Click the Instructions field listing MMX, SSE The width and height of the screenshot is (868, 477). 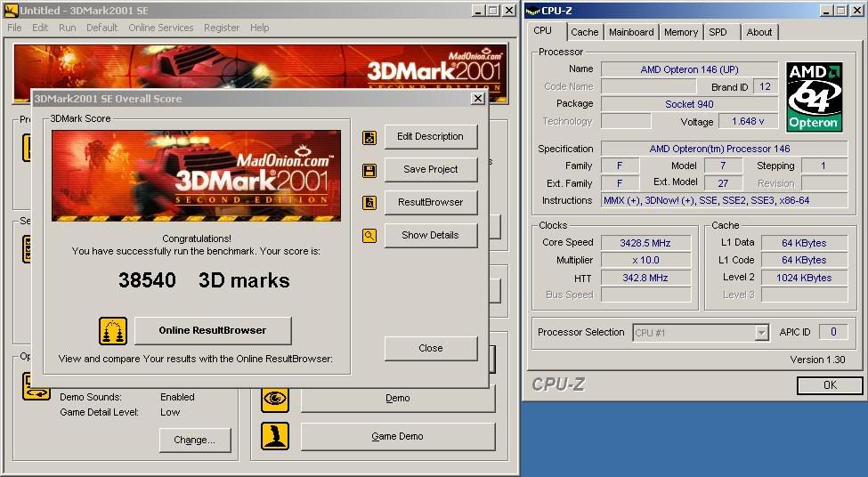(725, 200)
